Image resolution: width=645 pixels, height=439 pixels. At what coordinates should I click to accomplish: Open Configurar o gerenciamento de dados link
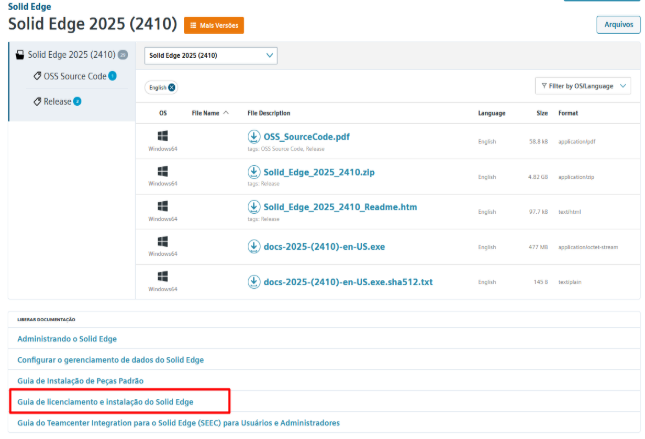[x=111, y=360]
